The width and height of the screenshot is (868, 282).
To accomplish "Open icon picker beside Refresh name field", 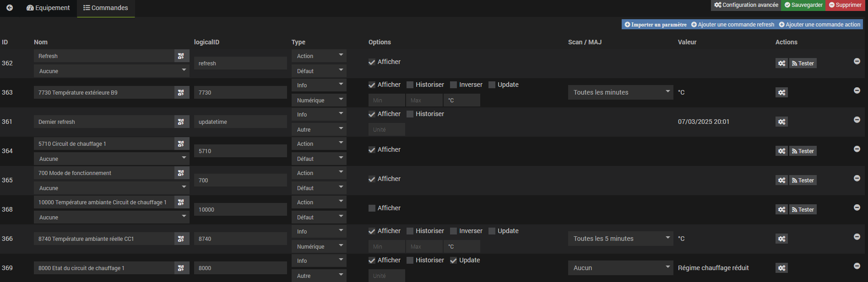I will pos(181,56).
